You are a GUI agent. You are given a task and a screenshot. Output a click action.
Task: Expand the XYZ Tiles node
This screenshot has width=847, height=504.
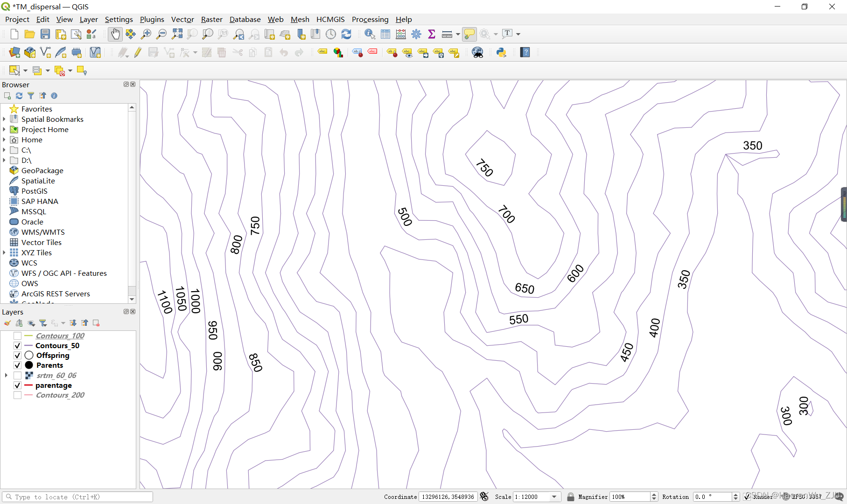(x=4, y=252)
